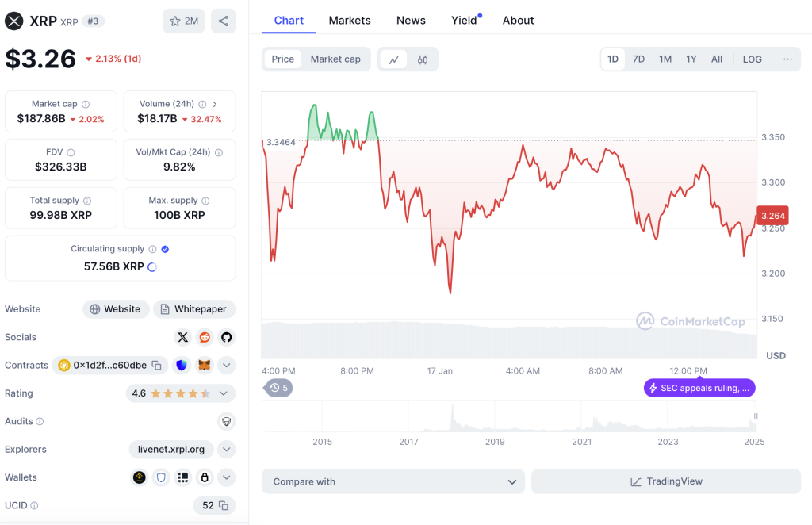The width and height of the screenshot is (812, 525).
Task: Switch chart to Market cap view
Action: [335, 59]
